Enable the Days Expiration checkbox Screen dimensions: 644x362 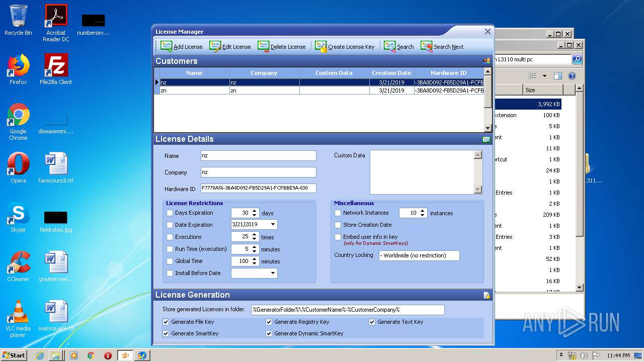pos(170,213)
